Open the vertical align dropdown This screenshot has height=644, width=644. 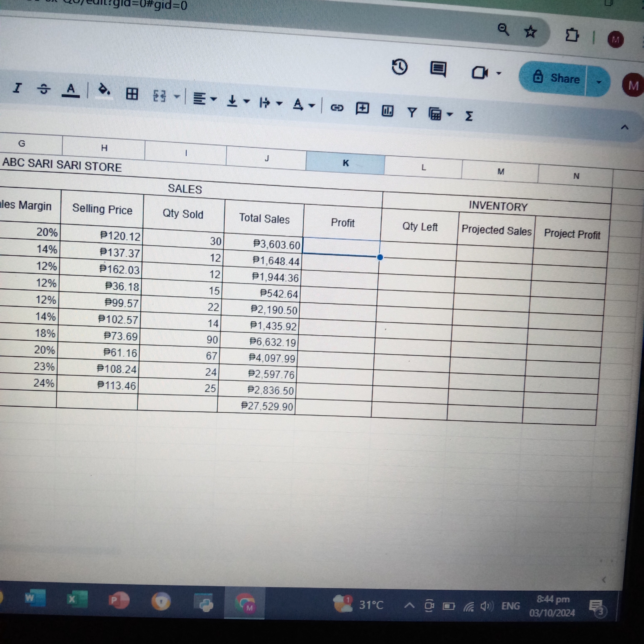point(238,101)
